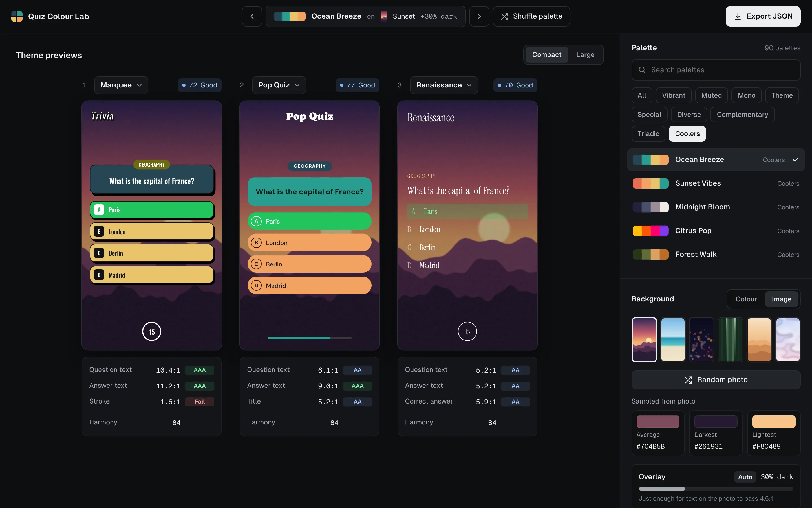
Task: Choose the green forest background thumbnail
Action: coord(730,340)
